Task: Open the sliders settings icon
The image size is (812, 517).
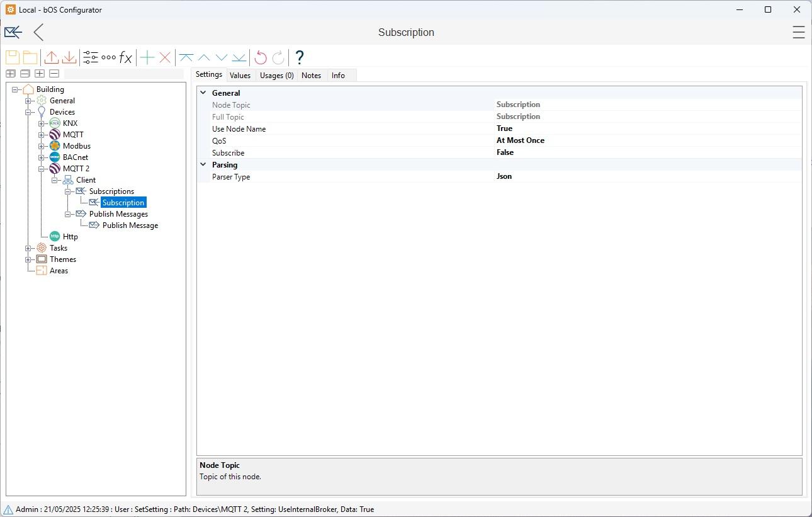Action: (91, 57)
